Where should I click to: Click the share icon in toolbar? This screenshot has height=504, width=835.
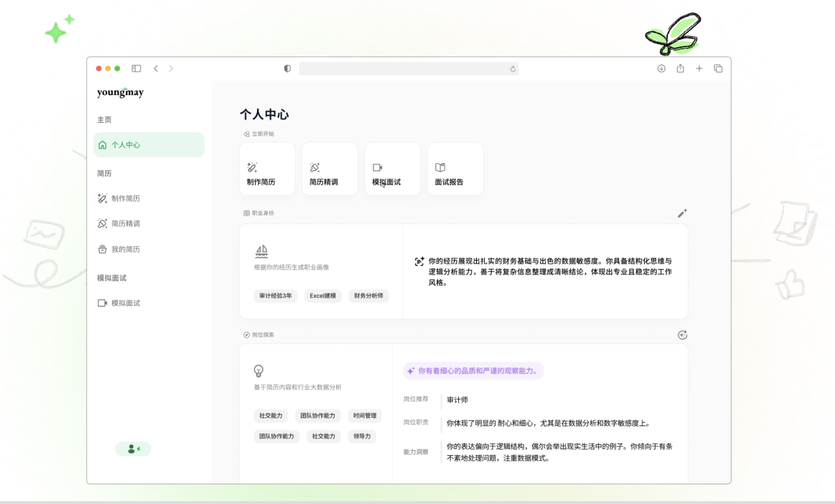[x=680, y=69]
